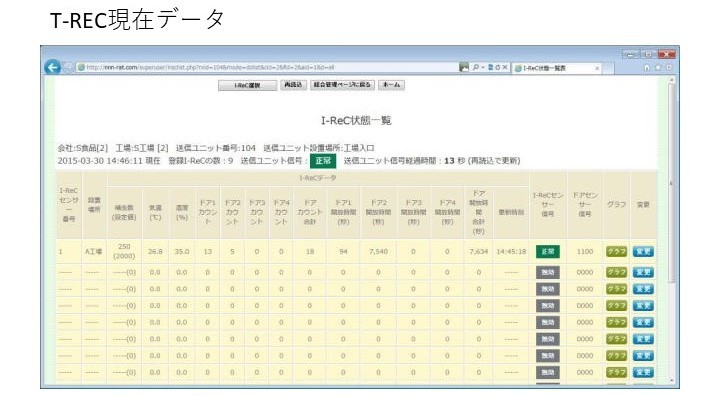The height and width of the screenshot is (396, 720).
Task: Click the 14:45:18 update time cell
Action: pyautogui.click(x=511, y=252)
